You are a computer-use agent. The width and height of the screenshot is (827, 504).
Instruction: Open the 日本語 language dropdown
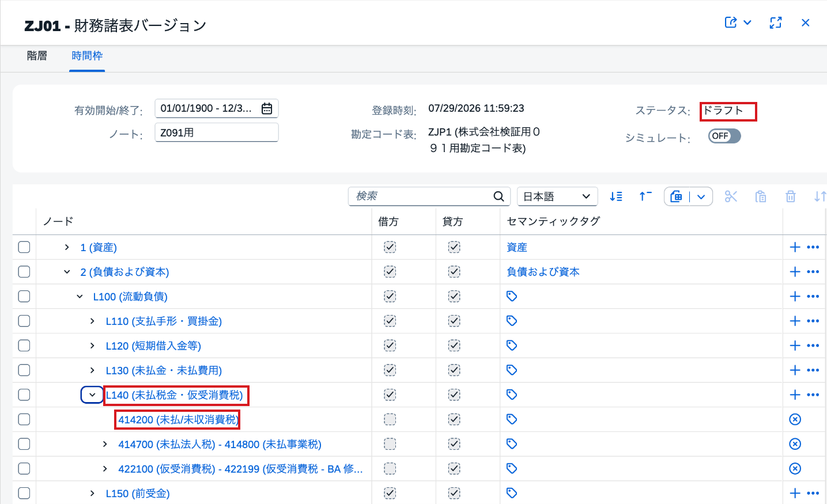(x=557, y=196)
